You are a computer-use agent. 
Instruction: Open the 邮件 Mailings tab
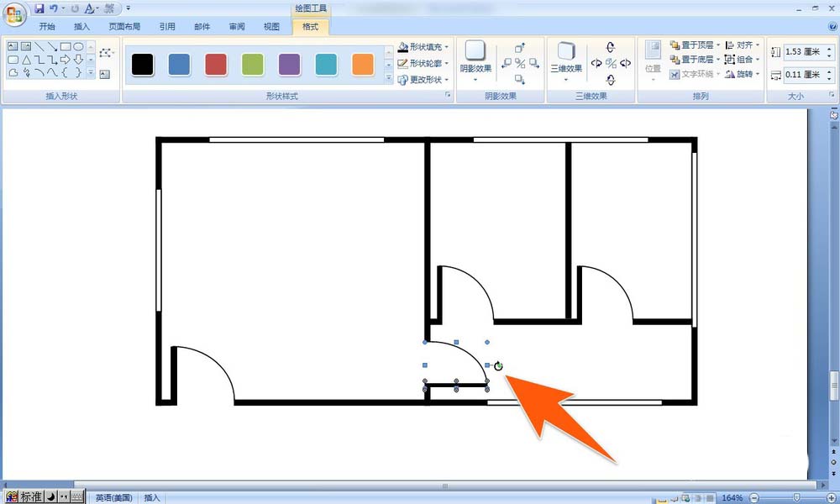pyautogui.click(x=202, y=26)
